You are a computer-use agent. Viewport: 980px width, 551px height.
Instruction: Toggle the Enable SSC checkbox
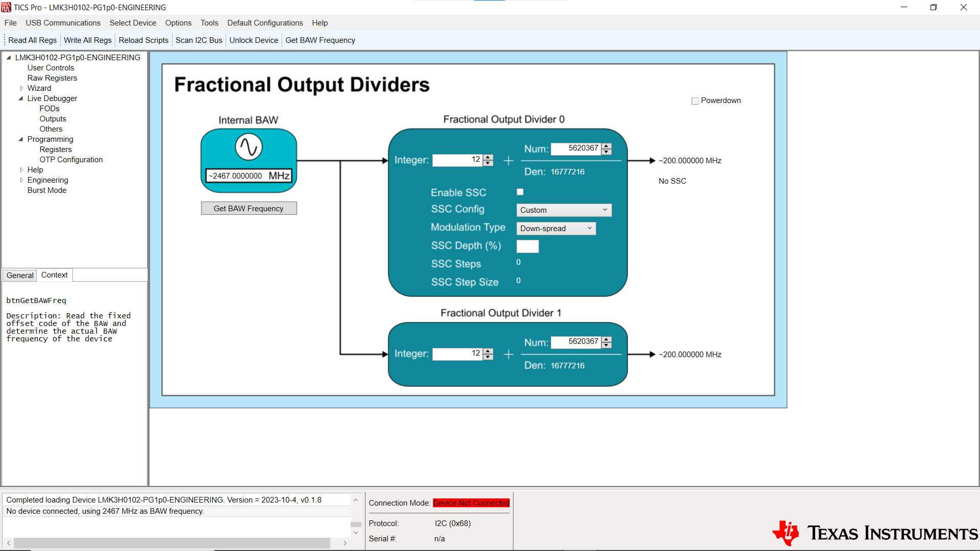520,192
